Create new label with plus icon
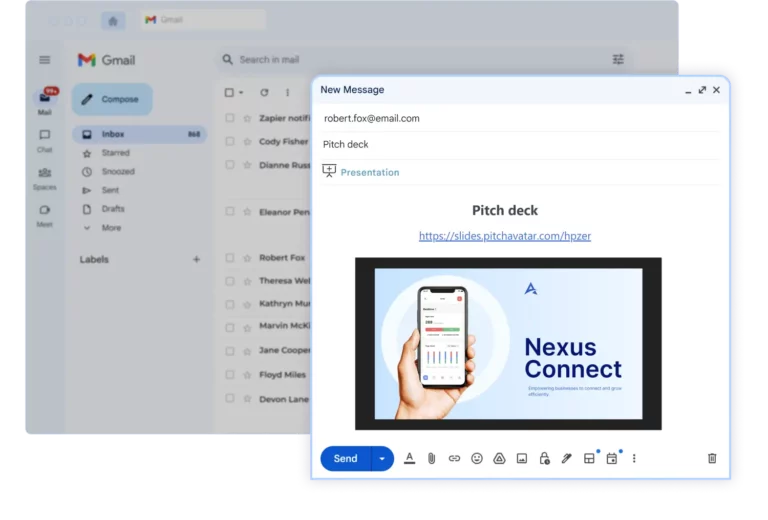 (196, 260)
